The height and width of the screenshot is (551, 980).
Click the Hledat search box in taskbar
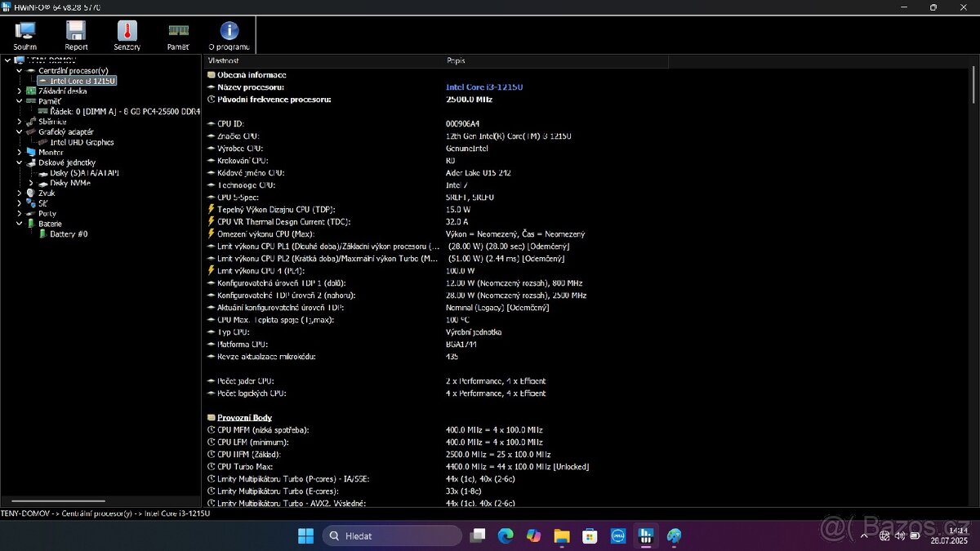(392, 535)
